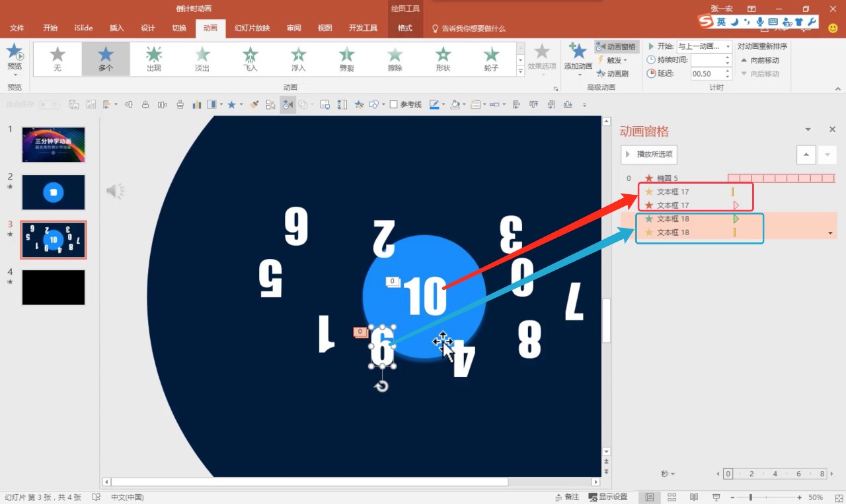Move animation up with pane arrow button
This screenshot has width=846, height=504.
806,155
